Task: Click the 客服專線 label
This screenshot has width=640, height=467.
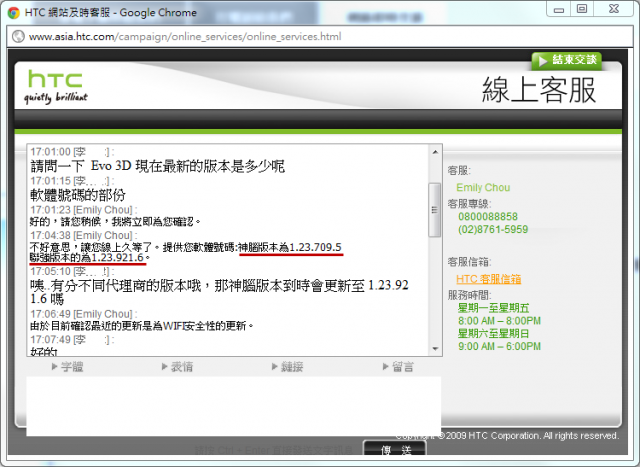Action: click(x=469, y=203)
